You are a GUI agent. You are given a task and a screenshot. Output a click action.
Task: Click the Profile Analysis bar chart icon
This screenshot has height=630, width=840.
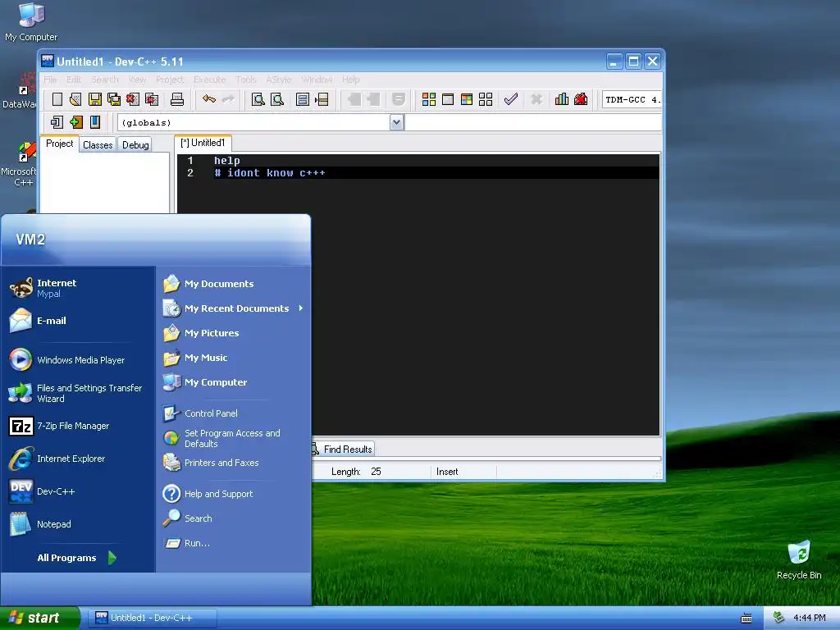pyautogui.click(x=561, y=99)
